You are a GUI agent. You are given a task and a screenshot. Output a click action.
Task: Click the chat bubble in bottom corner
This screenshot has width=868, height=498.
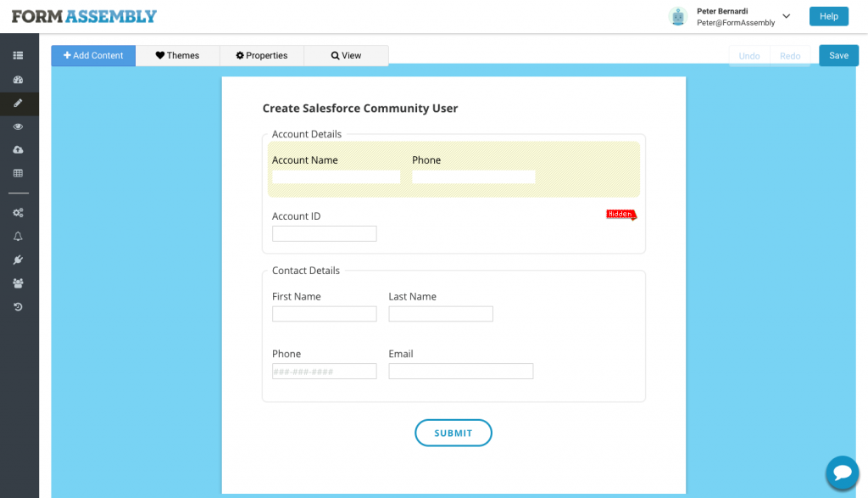click(x=842, y=473)
